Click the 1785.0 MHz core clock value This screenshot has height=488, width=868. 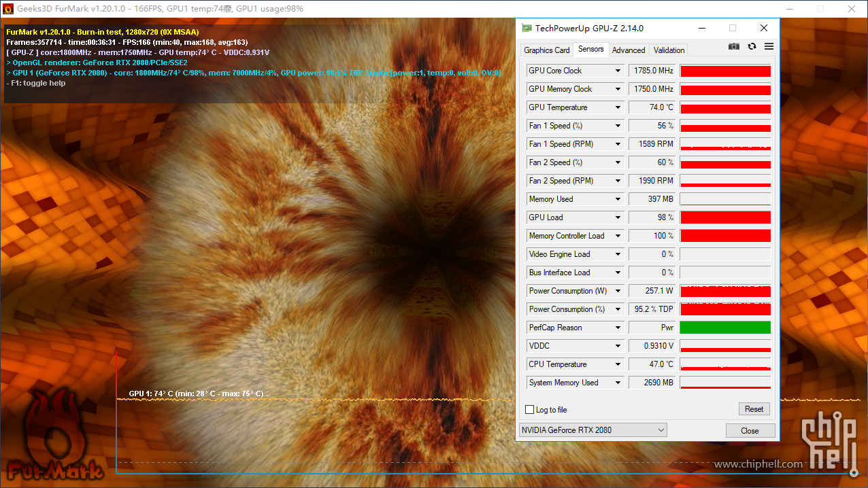point(652,71)
